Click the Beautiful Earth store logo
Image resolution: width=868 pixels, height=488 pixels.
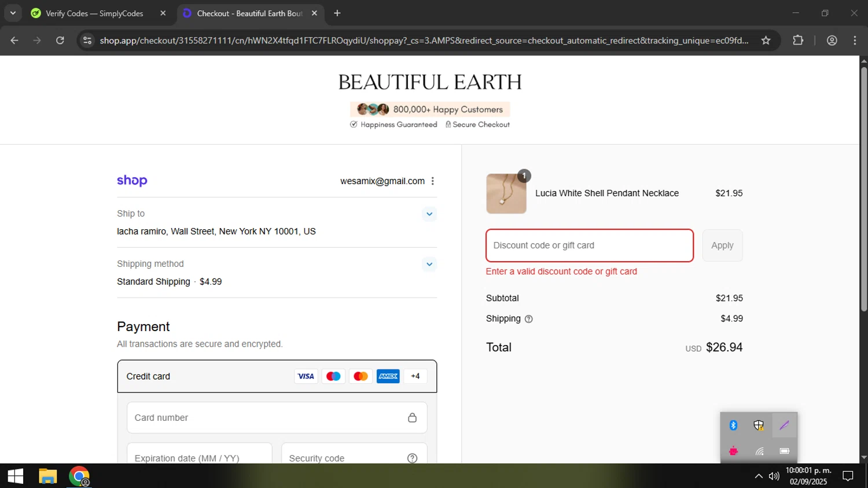(x=430, y=82)
